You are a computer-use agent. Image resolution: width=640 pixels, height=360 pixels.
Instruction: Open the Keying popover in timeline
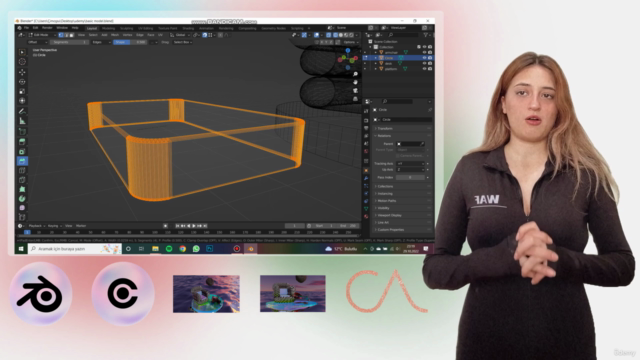click(x=54, y=226)
